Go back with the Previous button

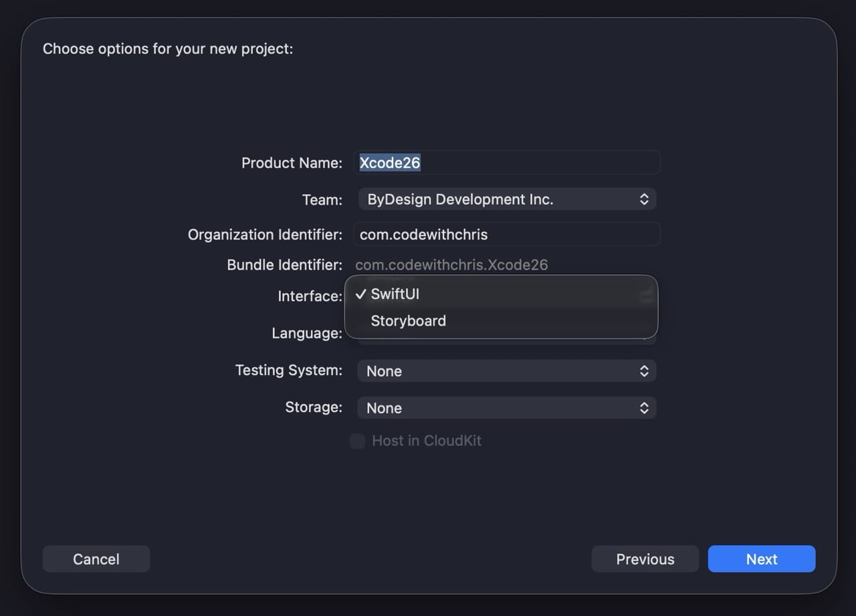point(645,559)
